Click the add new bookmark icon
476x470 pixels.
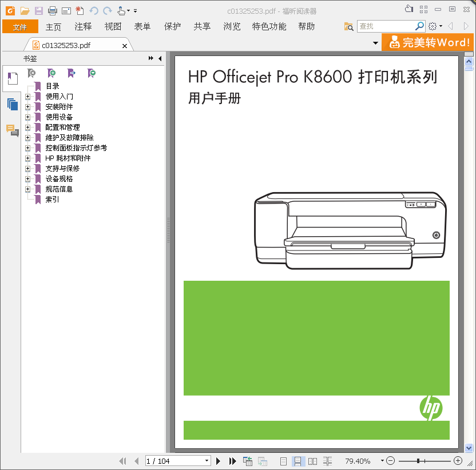[x=51, y=73]
